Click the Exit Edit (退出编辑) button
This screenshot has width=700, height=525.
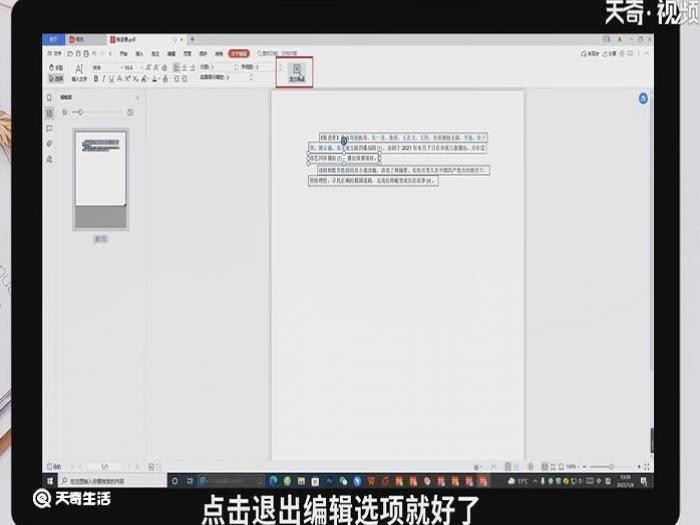(296, 72)
